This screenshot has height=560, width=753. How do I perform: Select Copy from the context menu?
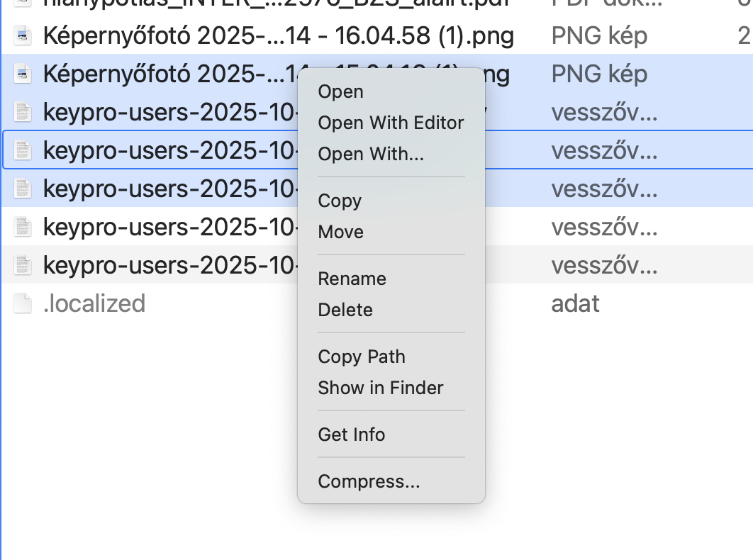click(339, 201)
